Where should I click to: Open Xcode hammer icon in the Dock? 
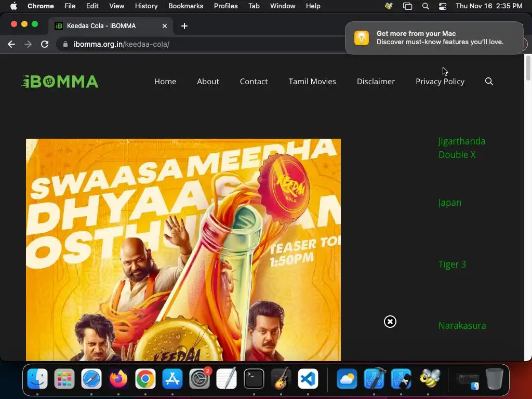pos(374,379)
